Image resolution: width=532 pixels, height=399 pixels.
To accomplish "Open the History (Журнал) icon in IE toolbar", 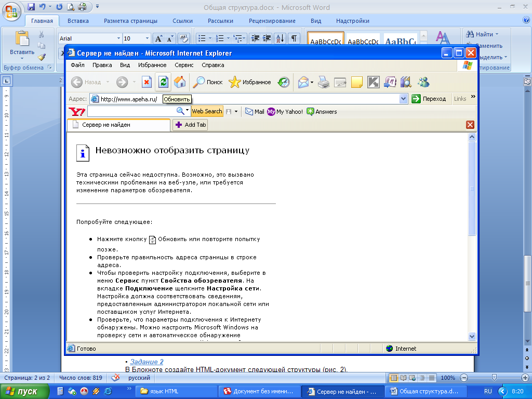I will 284,82.
